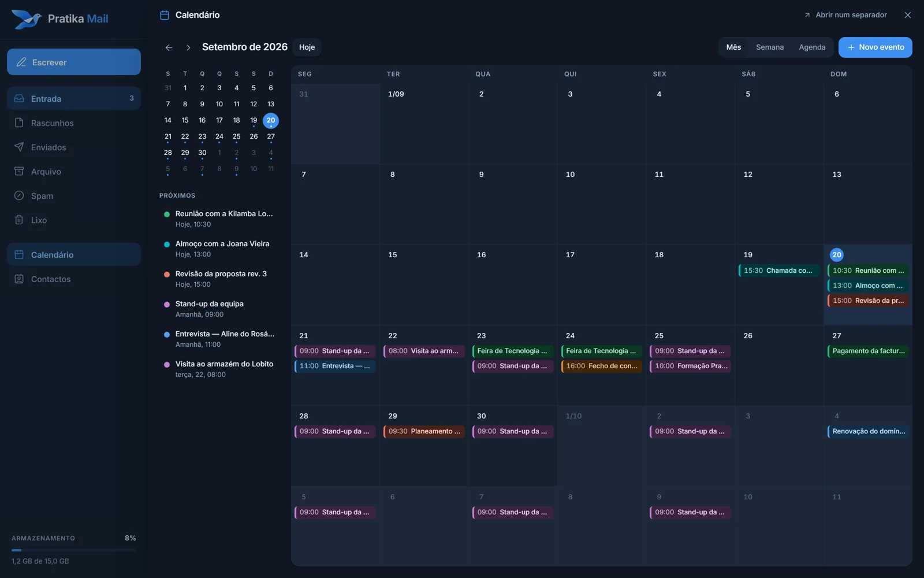Open the 15:30 Chamada event on day 19
The image size is (924, 578).
point(779,271)
